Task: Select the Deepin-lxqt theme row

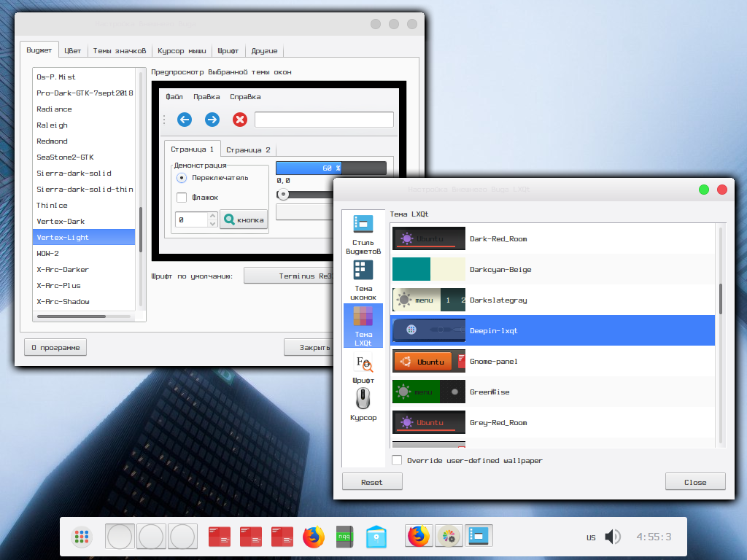Action: [553, 330]
